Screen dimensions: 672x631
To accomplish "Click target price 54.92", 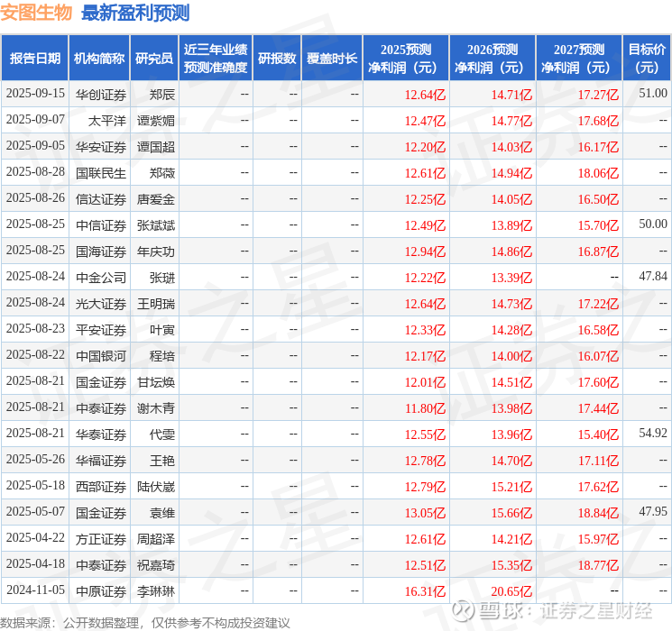I will pyautogui.click(x=653, y=433).
